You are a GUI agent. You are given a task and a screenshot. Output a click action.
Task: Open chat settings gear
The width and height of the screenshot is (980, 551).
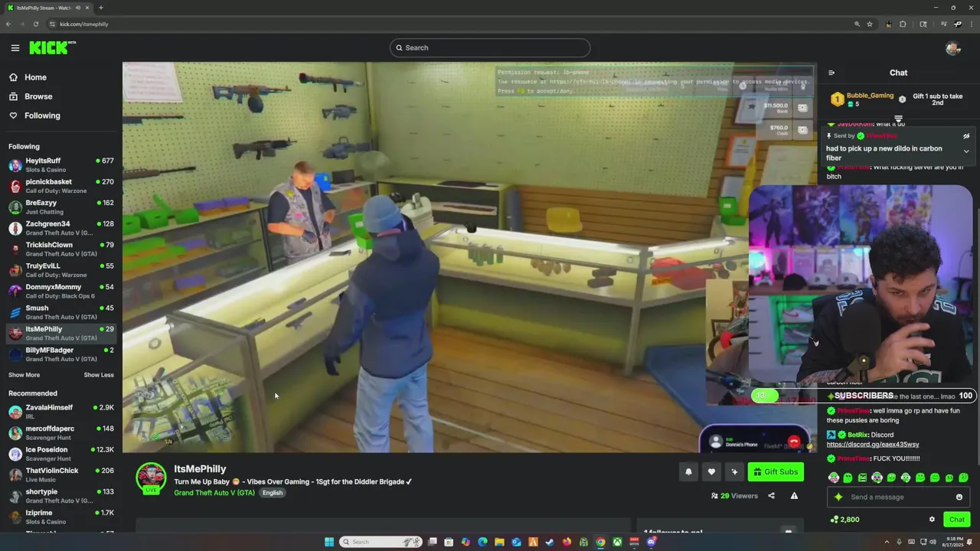(932, 520)
